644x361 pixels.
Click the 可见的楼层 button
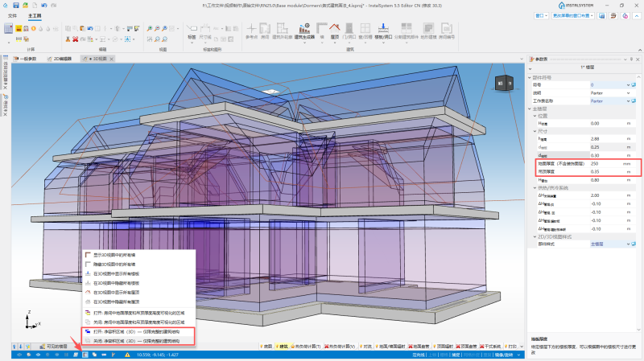click(53, 347)
